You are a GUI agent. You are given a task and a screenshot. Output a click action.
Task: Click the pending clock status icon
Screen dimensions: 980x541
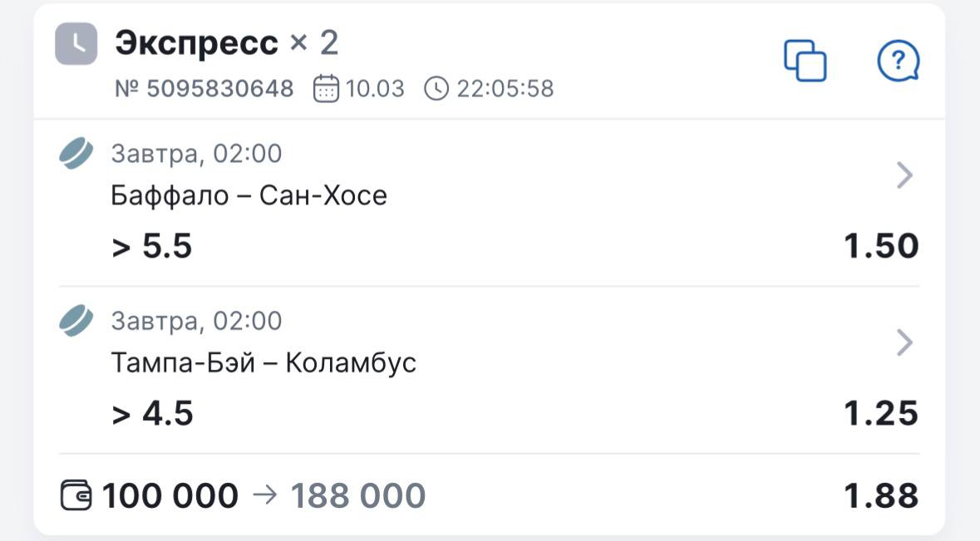[x=76, y=44]
